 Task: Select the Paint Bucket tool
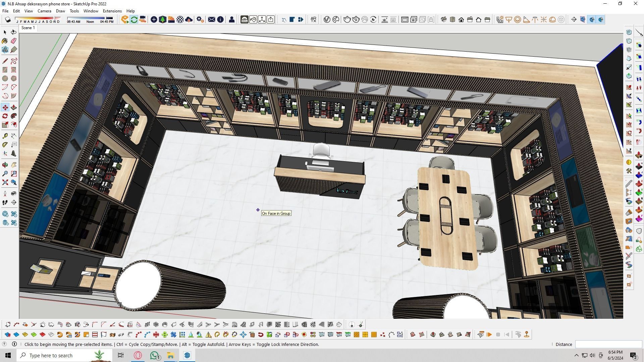click(5, 41)
